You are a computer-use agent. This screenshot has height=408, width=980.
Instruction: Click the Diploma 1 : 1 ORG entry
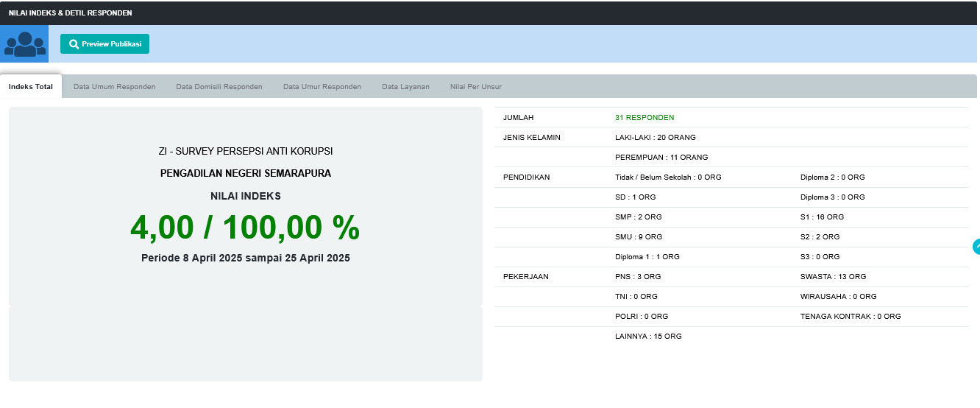pyautogui.click(x=647, y=257)
